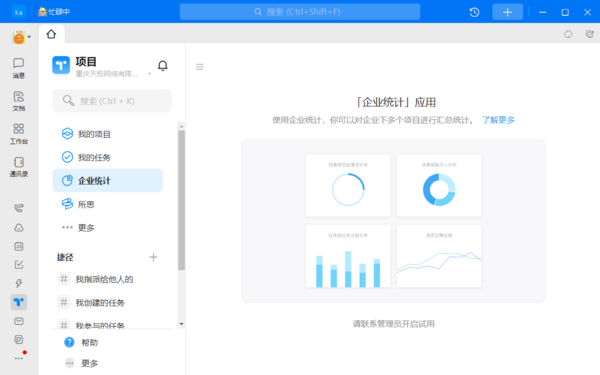Open the calendar icon in left sidebar
This screenshot has width=600, height=375.
coord(19,246)
